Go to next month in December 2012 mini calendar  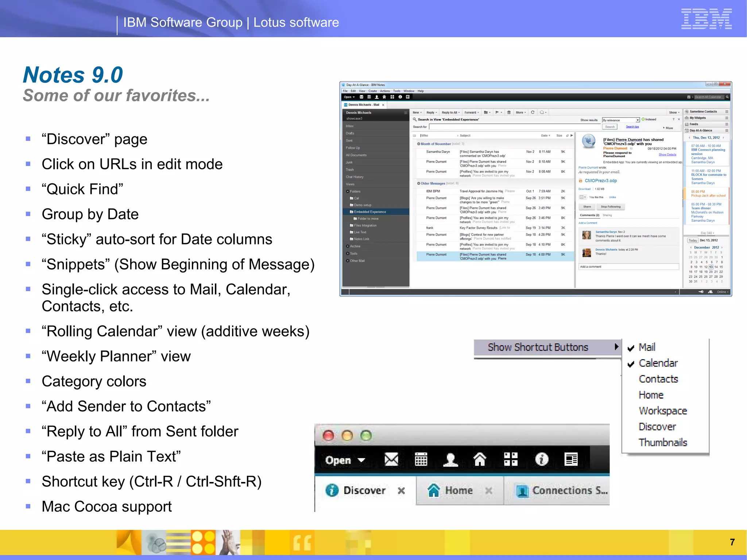722,247
